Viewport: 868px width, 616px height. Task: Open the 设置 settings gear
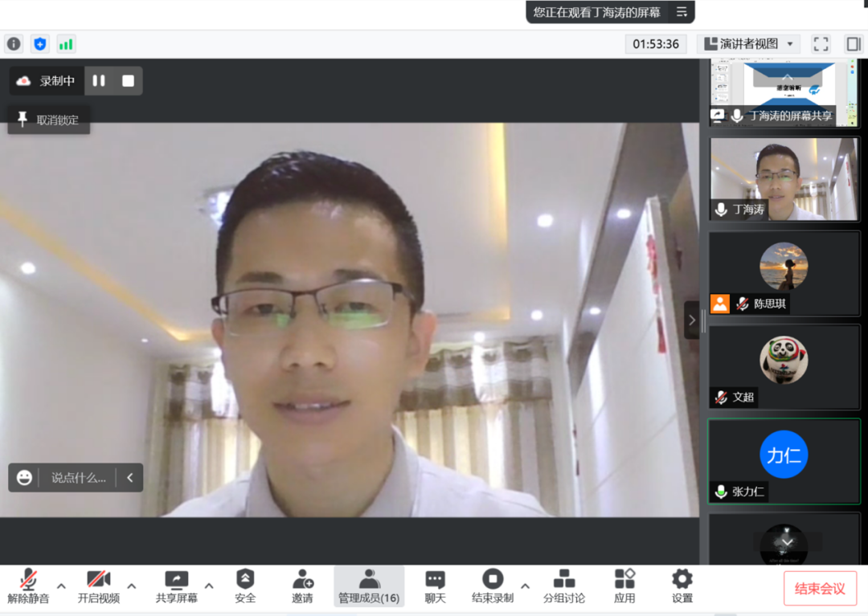(682, 586)
